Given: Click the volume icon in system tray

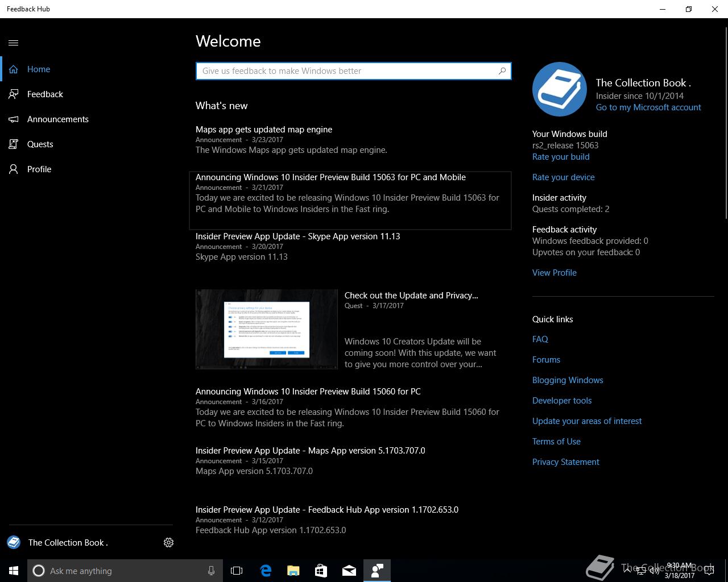Looking at the screenshot, I should 654,571.
